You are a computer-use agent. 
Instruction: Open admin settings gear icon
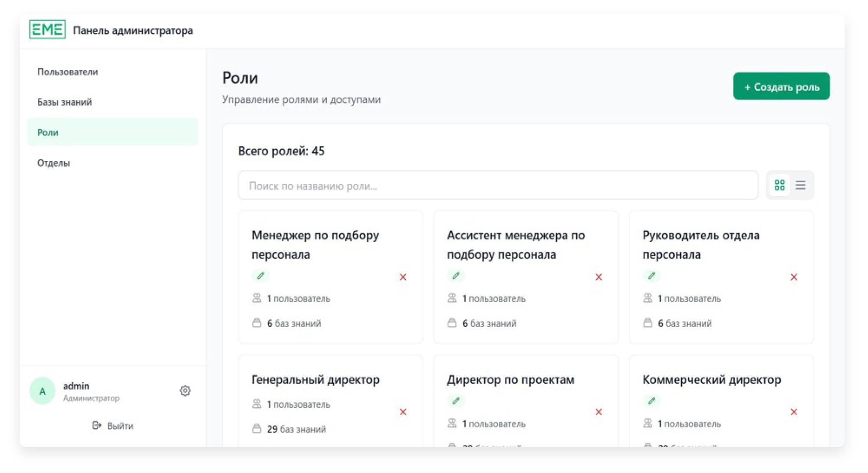click(185, 391)
